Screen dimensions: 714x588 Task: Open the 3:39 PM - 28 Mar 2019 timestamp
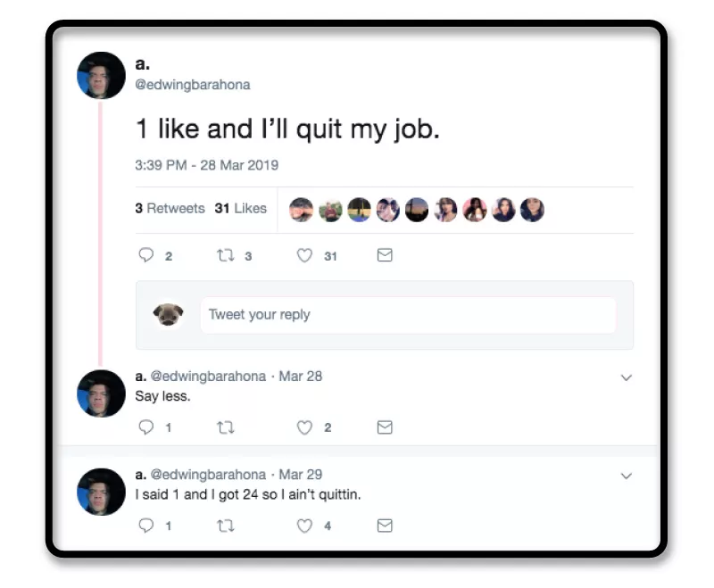click(x=206, y=165)
